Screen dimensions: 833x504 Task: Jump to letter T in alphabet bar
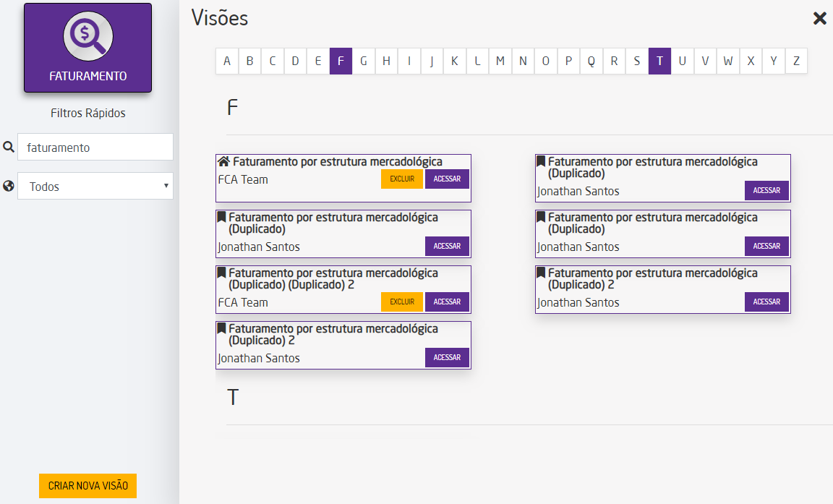pyautogui.click(x=659, y=61)
